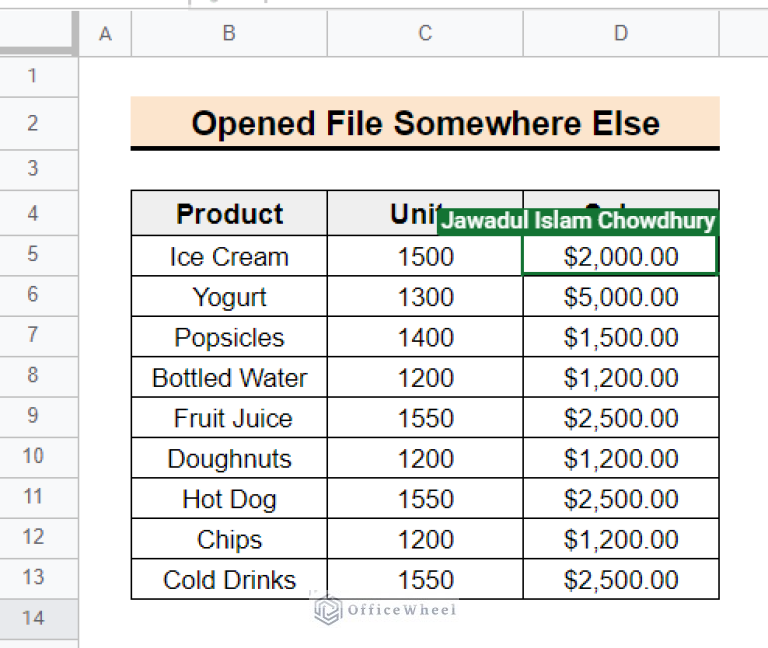Select the Yogurt product cell
The width and height of the screenshot is (768, 648).
[229, 297]
